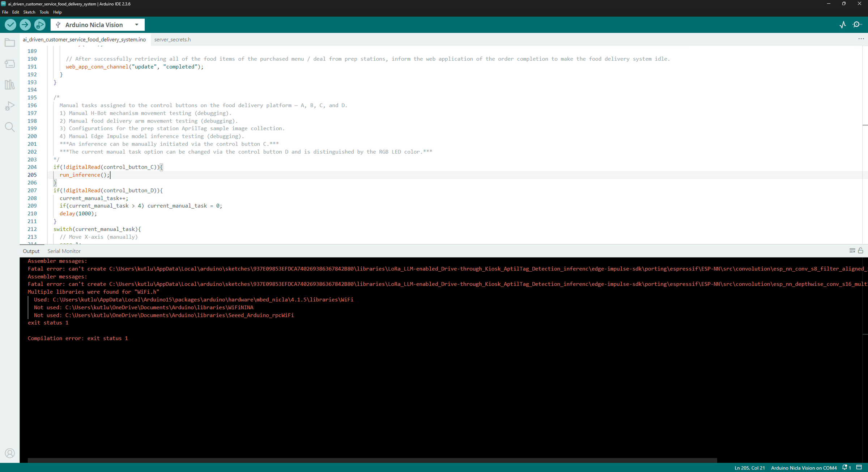Image resolution: width=868 pixels, height=472 pixels.
Task: Switch to the server_secrets.h tab
Action: (x=173, y=39)
